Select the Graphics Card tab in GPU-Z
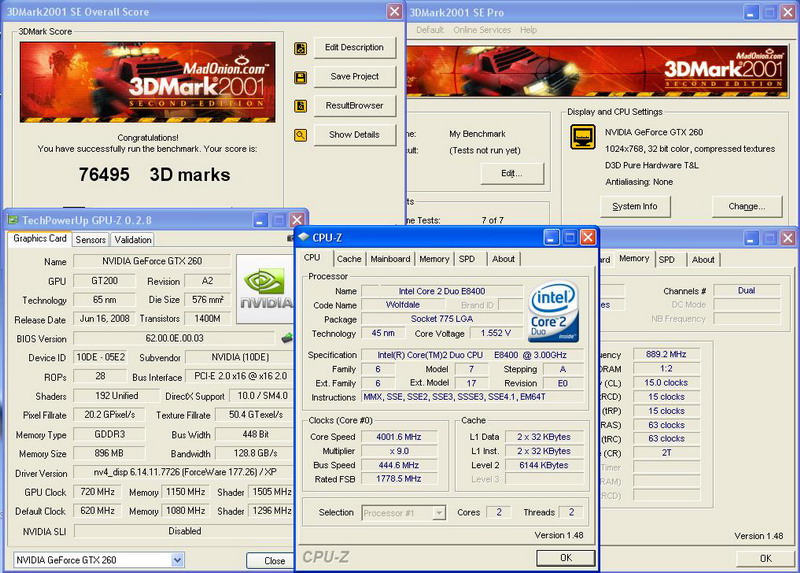 40,239
